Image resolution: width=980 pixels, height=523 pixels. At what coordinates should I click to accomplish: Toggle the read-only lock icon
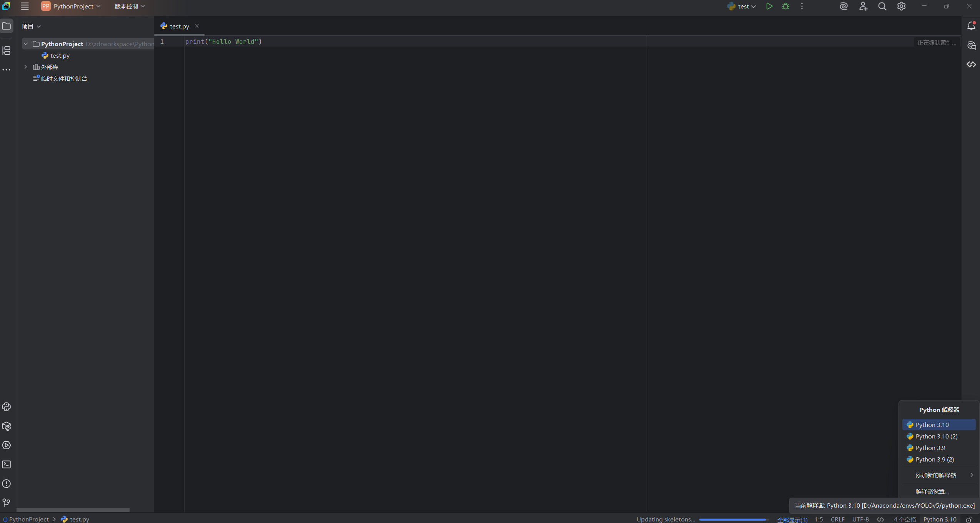969,519
